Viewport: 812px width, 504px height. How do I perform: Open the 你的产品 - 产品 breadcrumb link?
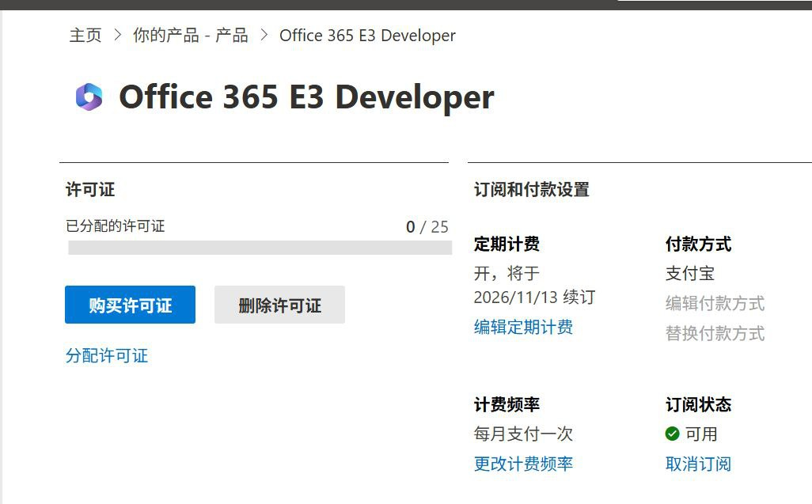pyautogui.click(x=190, y=36)
